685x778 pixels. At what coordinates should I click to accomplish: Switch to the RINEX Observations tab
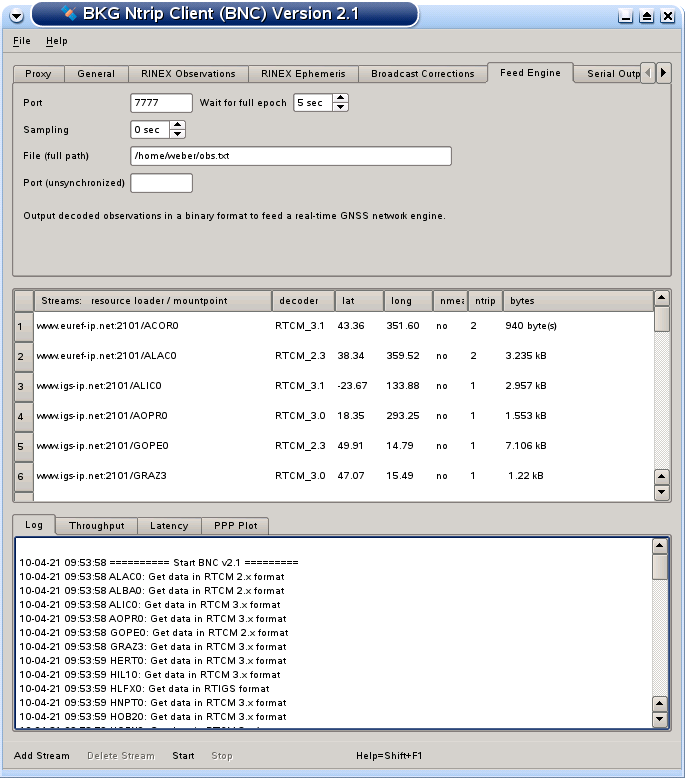[x=188, y=74]
